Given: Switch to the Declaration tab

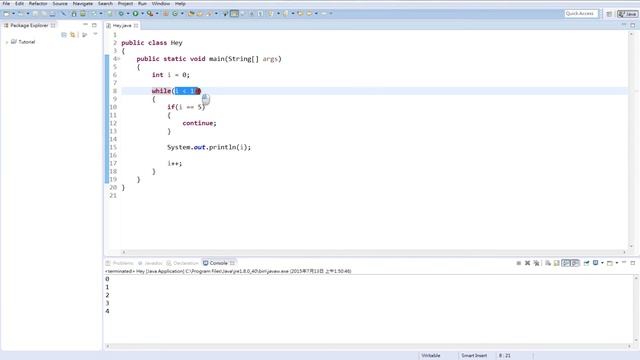Looking at the screenshot, I should point(183,263).
